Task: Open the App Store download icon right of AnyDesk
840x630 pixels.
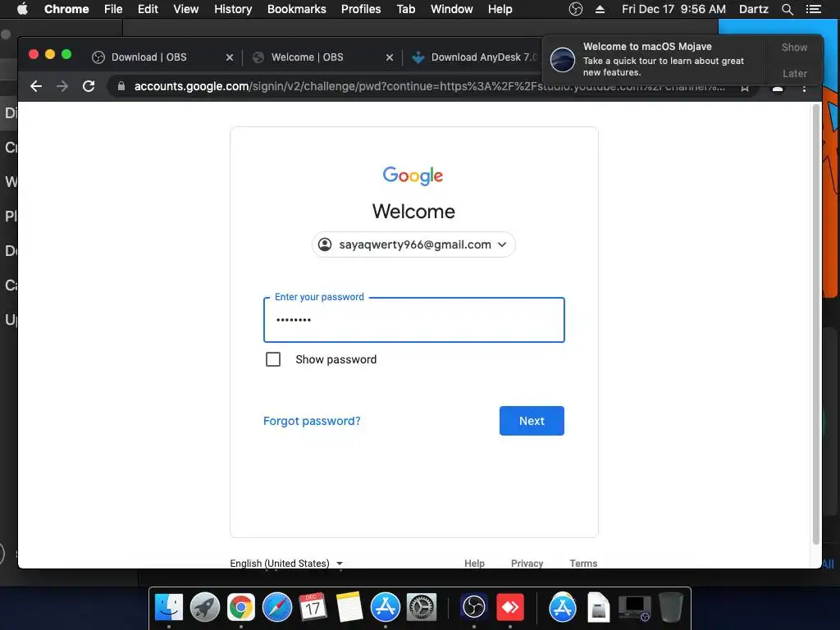Action: click(563, 608)
